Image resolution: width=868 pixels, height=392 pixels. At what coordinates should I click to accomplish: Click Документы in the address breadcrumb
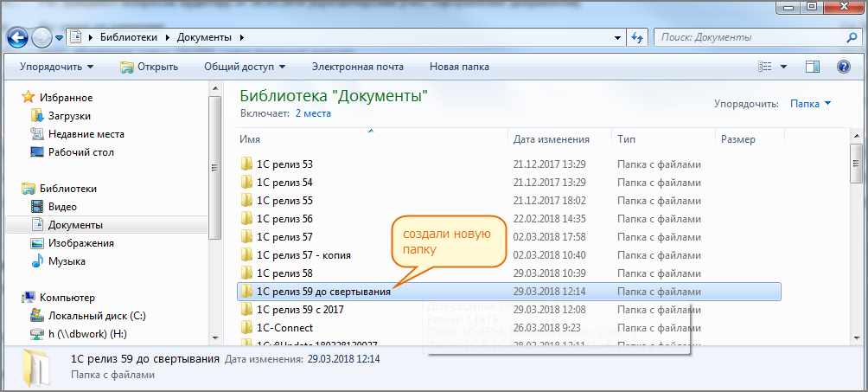click(204, 38)
